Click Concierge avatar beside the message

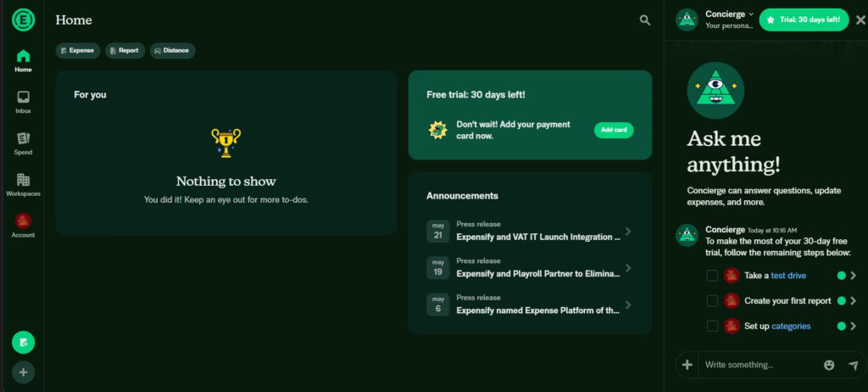[687, 236]
